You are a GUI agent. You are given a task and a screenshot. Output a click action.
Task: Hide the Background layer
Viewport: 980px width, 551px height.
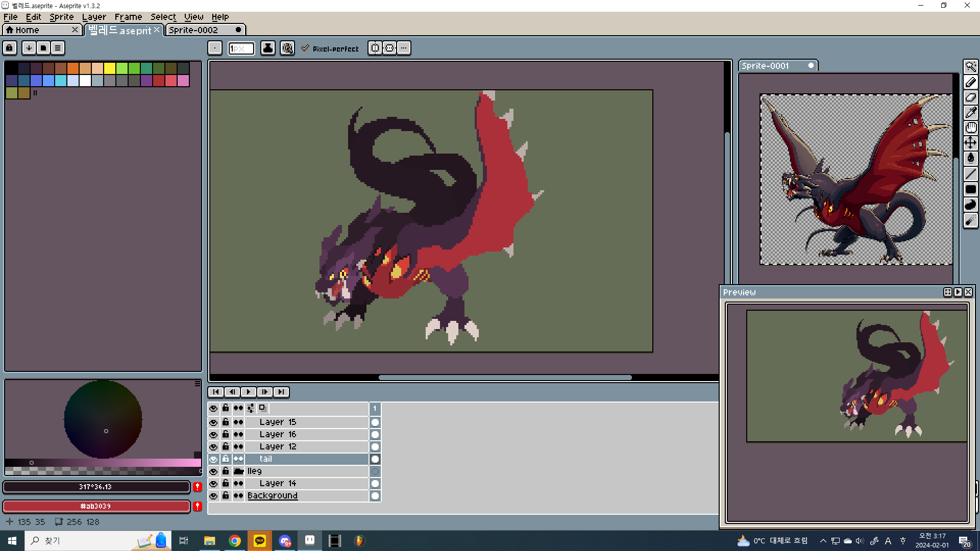click(213, 496)
